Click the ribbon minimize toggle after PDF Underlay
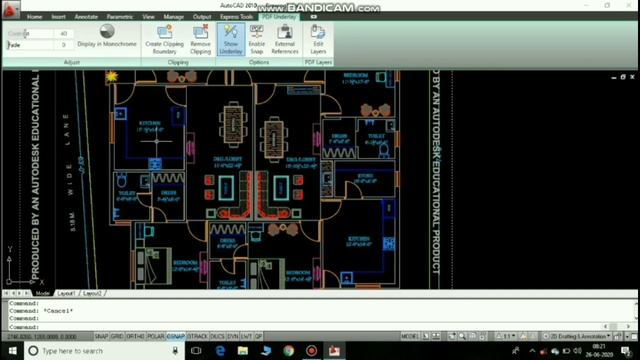Image resolution: width=640 pixels, height=360 pixels. [313, 17]
